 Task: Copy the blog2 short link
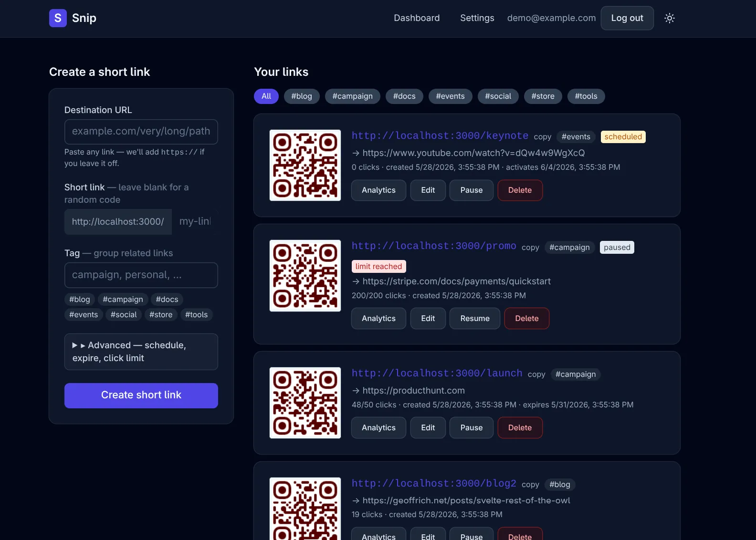tap(530, 485)
